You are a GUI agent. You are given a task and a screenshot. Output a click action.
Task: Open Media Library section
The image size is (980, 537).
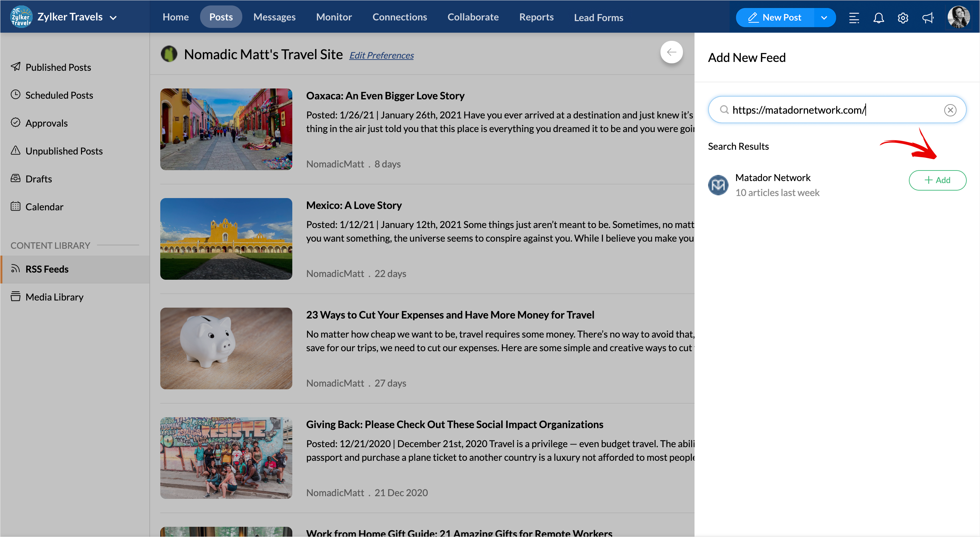tap(54, 297)
